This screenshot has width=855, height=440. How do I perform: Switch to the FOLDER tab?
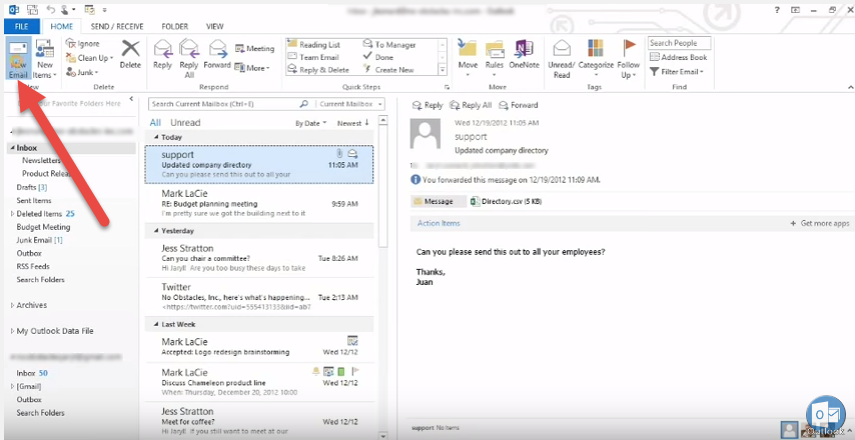174,26
